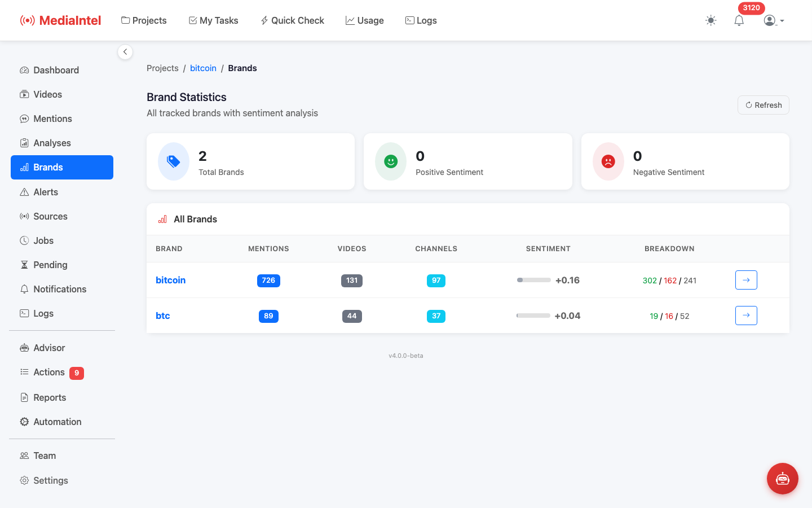This screenshot has width=812, height=508.
Task: Open Actions in the sidebar
Action: (x=49, y=373)
